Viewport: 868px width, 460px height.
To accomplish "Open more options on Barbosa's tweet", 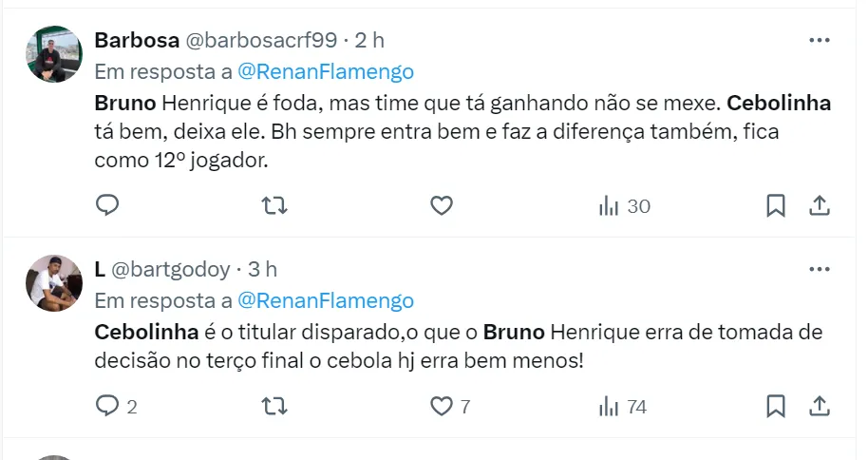I will [819, 41].
